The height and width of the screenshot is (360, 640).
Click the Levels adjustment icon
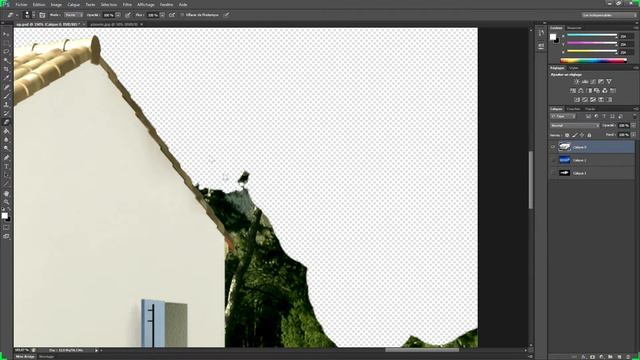click(x=585, y=82)
